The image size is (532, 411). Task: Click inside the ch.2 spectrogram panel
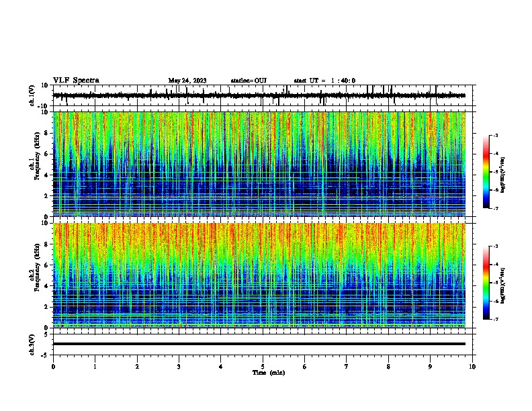259,275
